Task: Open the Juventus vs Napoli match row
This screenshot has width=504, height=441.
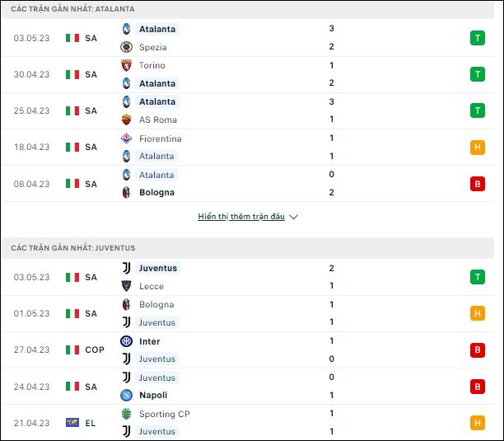Action: tap(248, 387)
